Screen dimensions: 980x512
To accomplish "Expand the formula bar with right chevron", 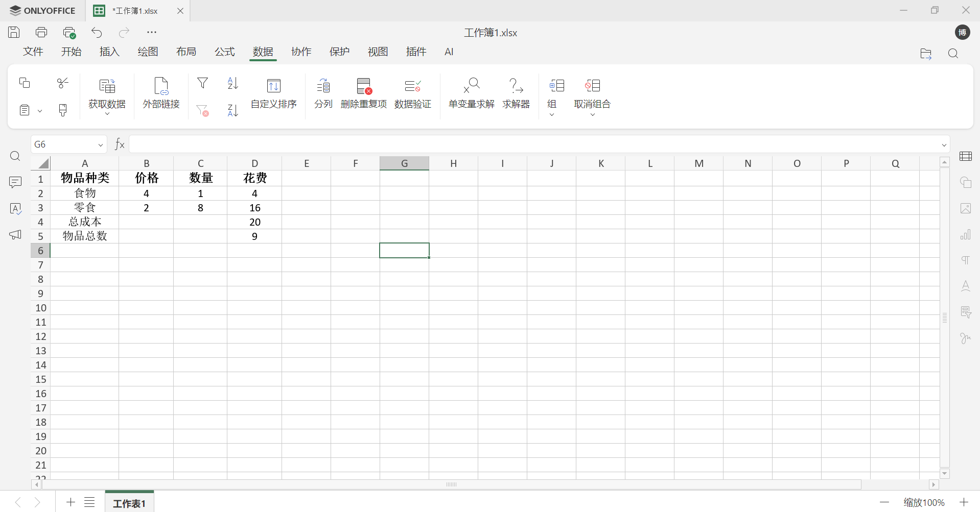I will 944,145.
